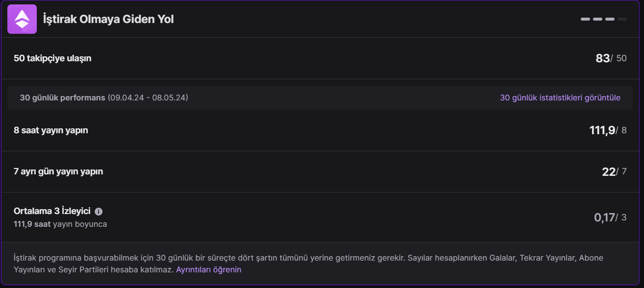Click the 83/50 follower count
Image resolution: width=644 pixels, height=288 pixels.
[x=611, y=58]
